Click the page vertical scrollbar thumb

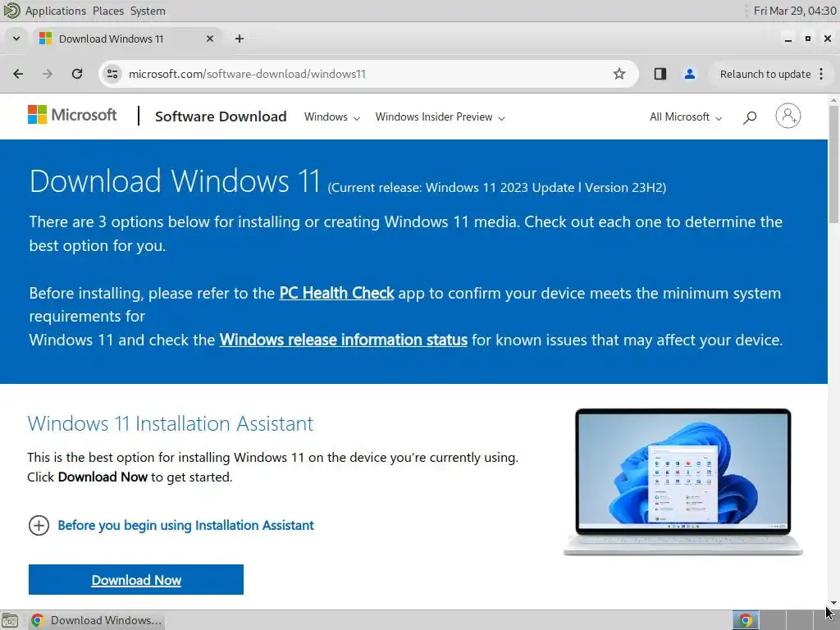click(833, 164)
